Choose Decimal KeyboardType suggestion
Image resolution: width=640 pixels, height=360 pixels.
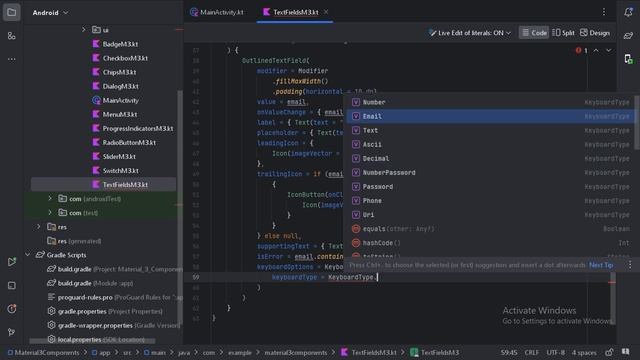pos(490,158)
